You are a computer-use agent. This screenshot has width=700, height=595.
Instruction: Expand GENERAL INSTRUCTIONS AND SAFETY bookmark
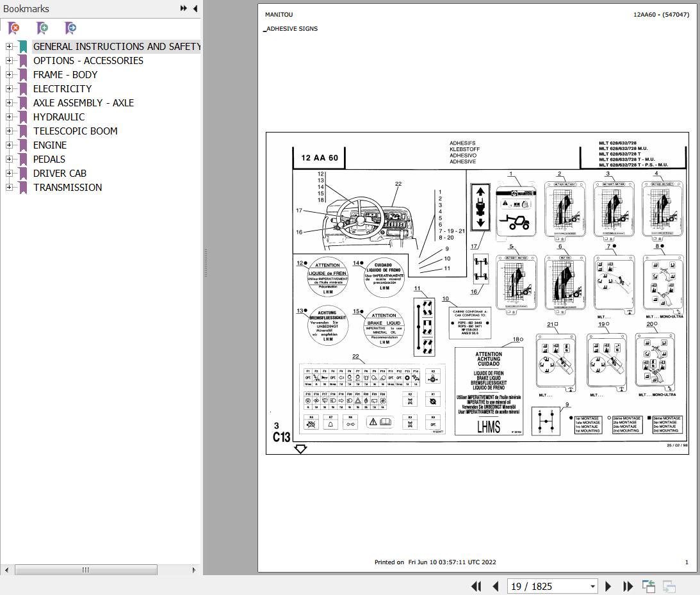(x=9, y=46)
